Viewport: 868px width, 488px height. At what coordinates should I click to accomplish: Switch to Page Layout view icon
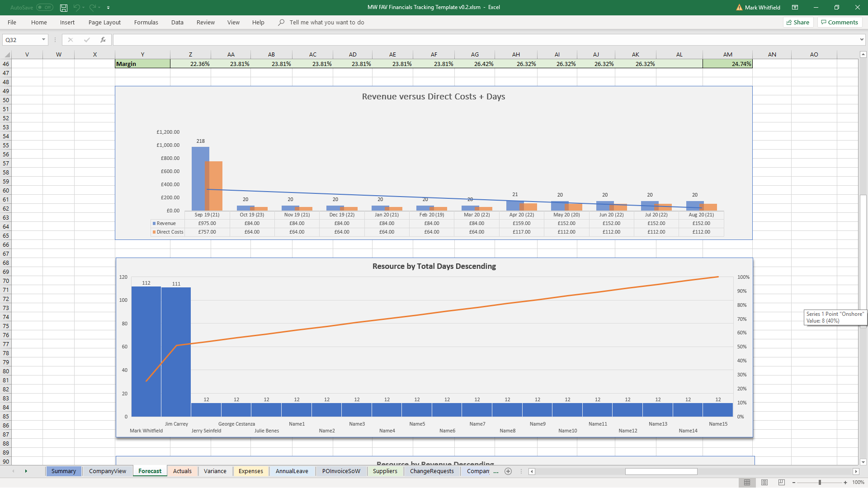pos(764,483)
